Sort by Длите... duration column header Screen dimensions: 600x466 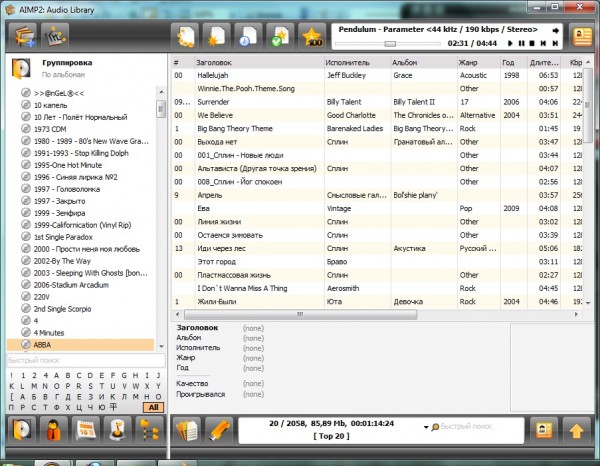544,62
